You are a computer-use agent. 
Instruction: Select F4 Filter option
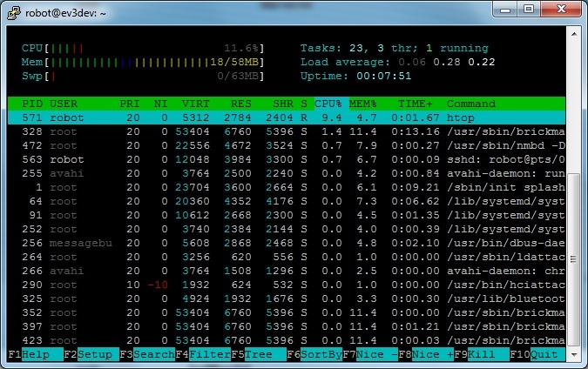[203, 354]
